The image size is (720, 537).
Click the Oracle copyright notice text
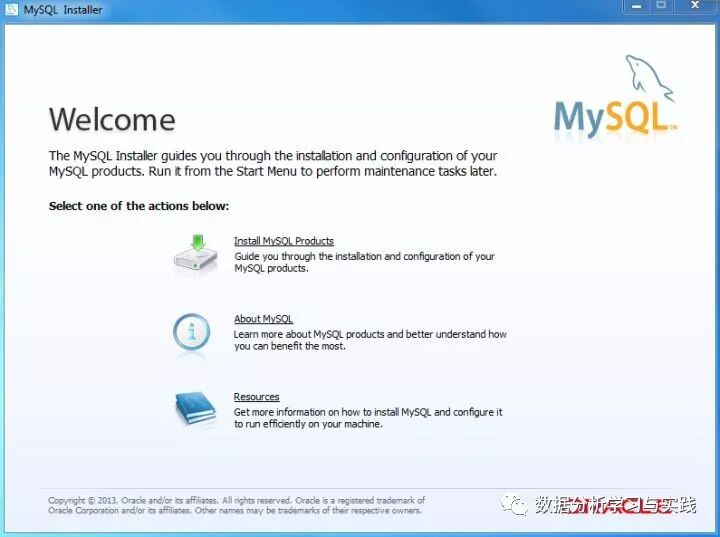coord(236,505)
